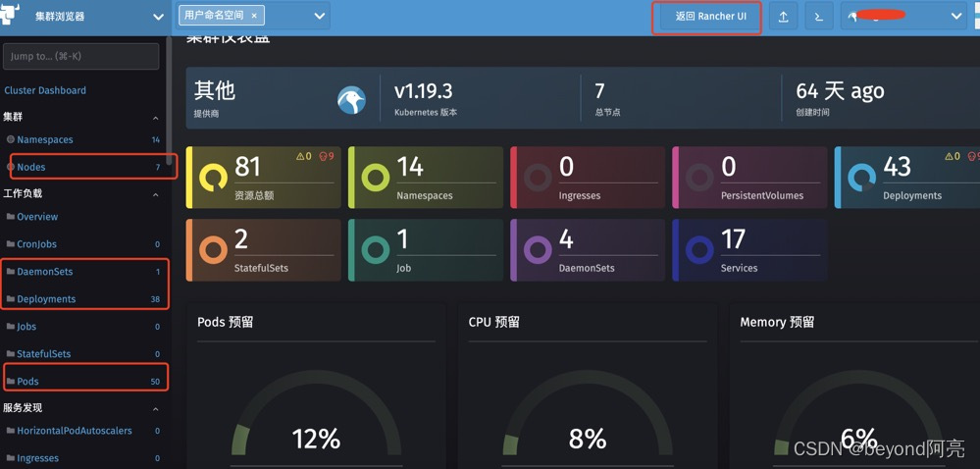Open Jobs in the sidebar
This screenshot has width=980, height=469.
pyautogui.click(x=26, y=327)
